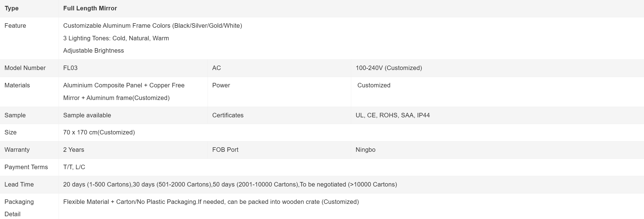Select the "T/T, L/C" payment terms value
The width and height of the screenshot is (644, 219).
tap(74, 167)
